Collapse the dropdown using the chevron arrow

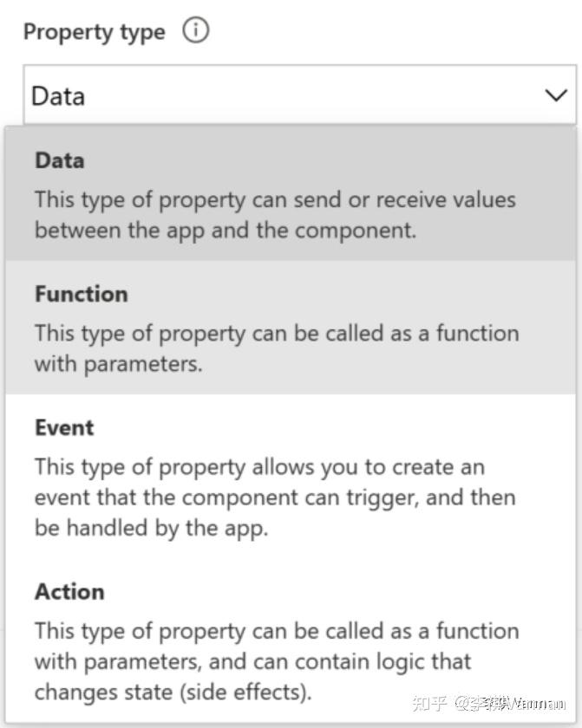556,95
